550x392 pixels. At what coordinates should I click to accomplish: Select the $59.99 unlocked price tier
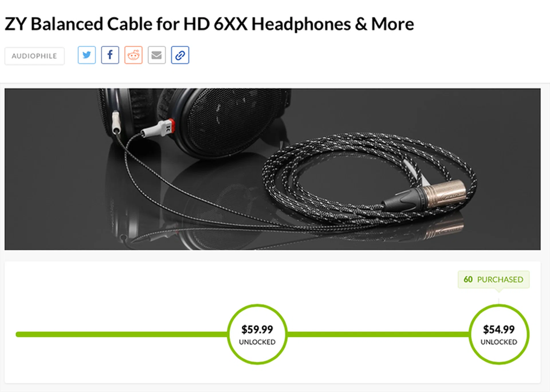point(257,334)
